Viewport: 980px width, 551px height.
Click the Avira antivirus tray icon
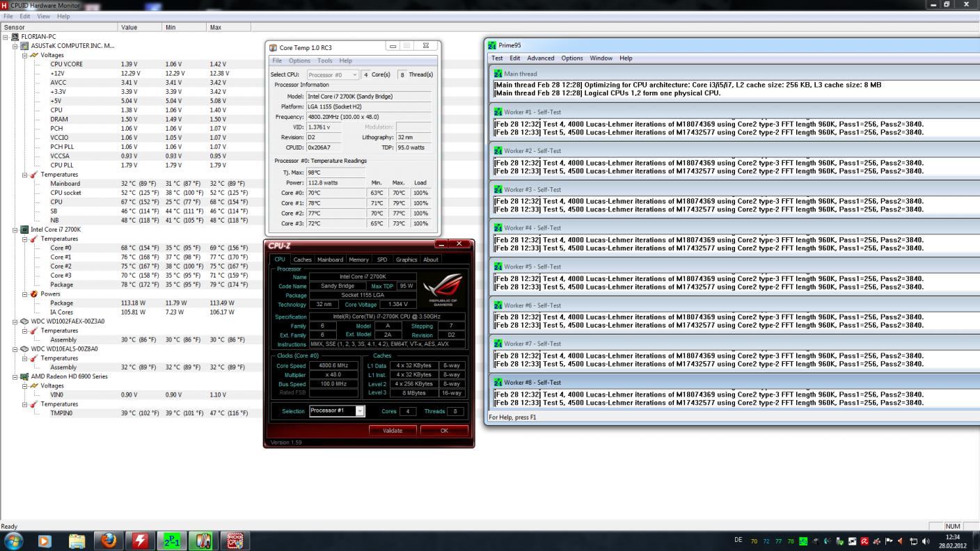coord(864,541)
